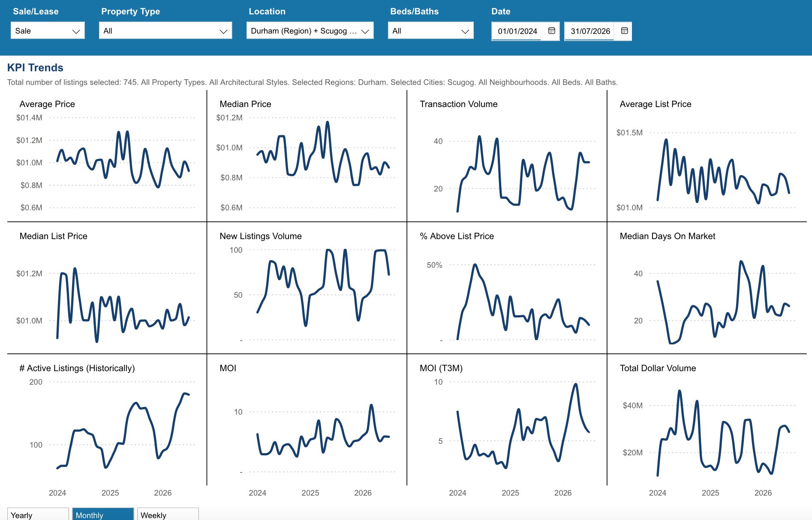Click the 'Median Days On Market' chart title
812x520 pixels.
pyautogui.click(x=668, y=236)
